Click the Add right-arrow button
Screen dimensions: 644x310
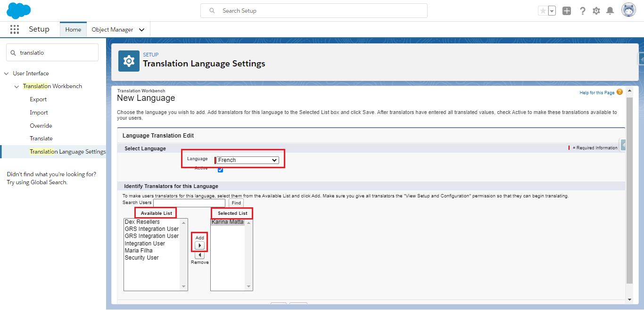(x=199, y=245)
